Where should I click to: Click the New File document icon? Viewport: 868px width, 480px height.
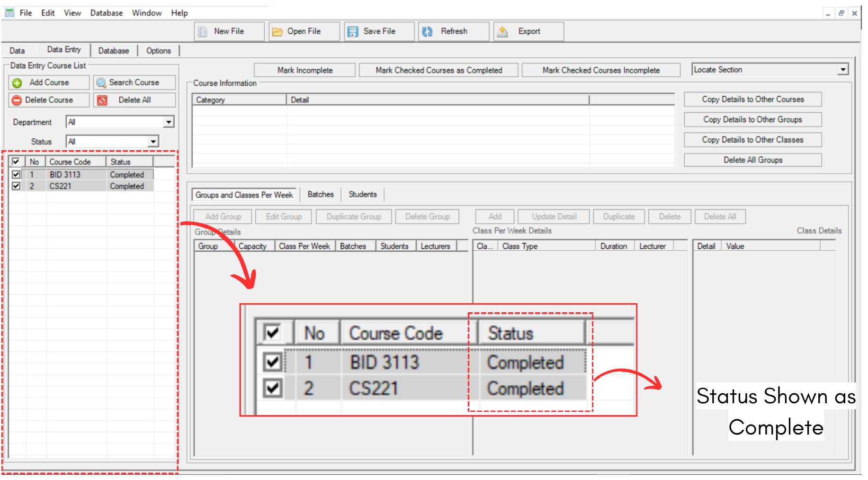click(x=203, y=32)
